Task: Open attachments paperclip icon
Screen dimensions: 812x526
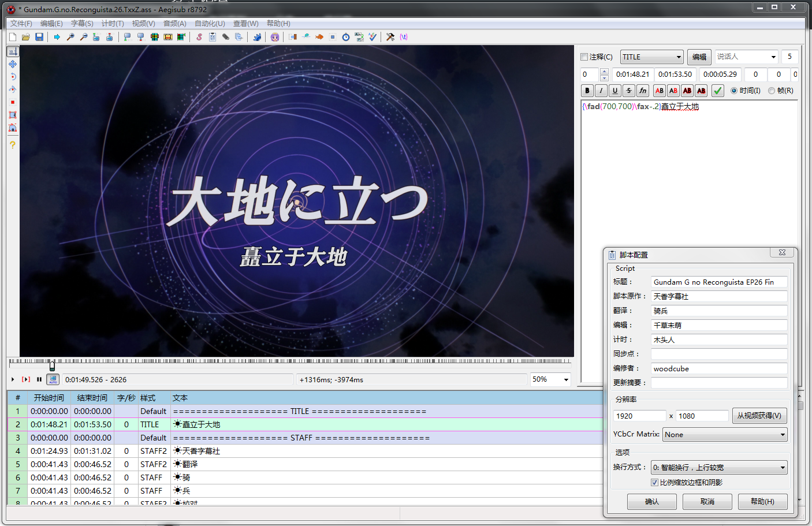Action: 226,37
